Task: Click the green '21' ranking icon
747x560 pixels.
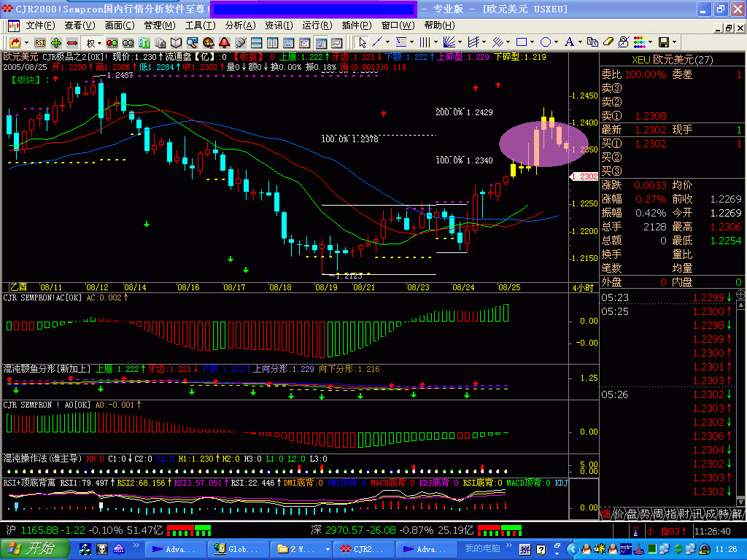Action: tap(144, 43)
